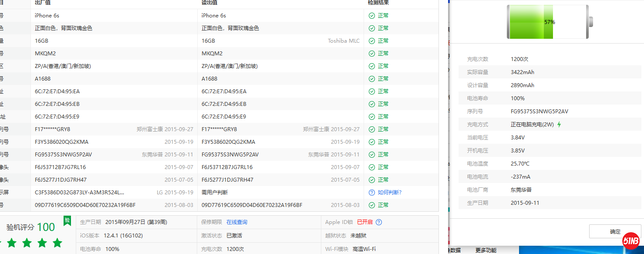Click the red 51NB logo
Image resolution: width=644 pixels, height=254 pixels.
631,241
